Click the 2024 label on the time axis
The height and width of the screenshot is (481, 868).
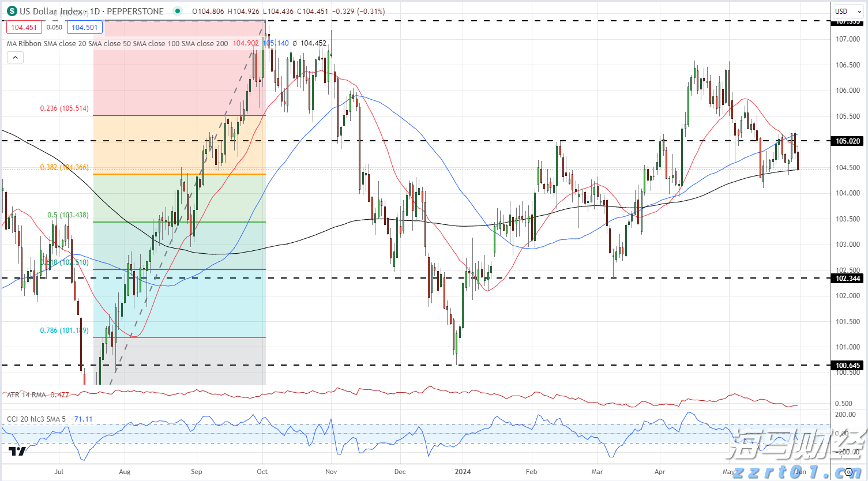point(463,472)
